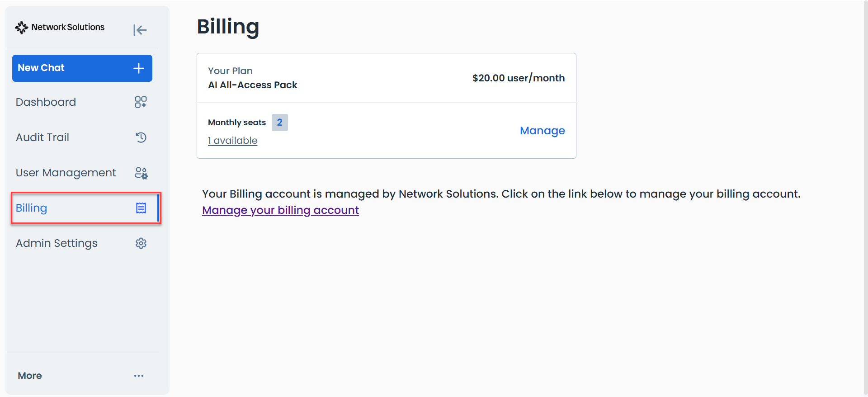Click the Manage link for monthly seats
Viewport: 868px width, 397px height.
tap(542, 131)
